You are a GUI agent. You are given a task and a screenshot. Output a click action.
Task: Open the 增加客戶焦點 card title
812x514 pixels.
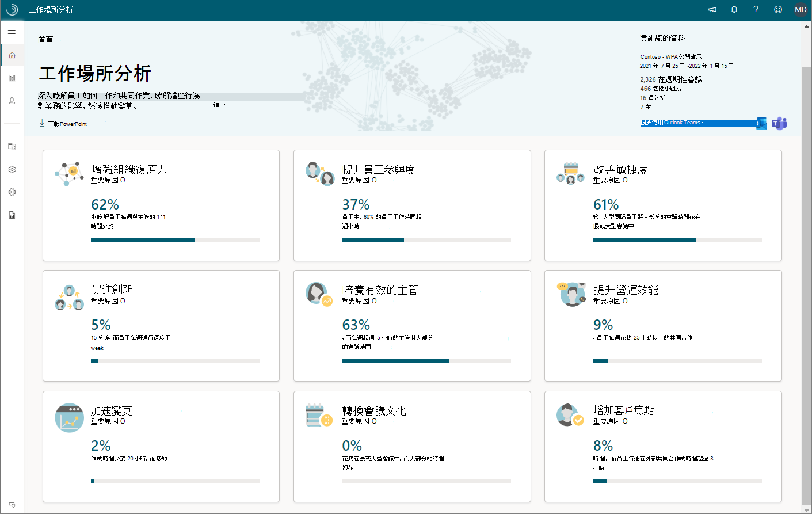tap(623, 410)
